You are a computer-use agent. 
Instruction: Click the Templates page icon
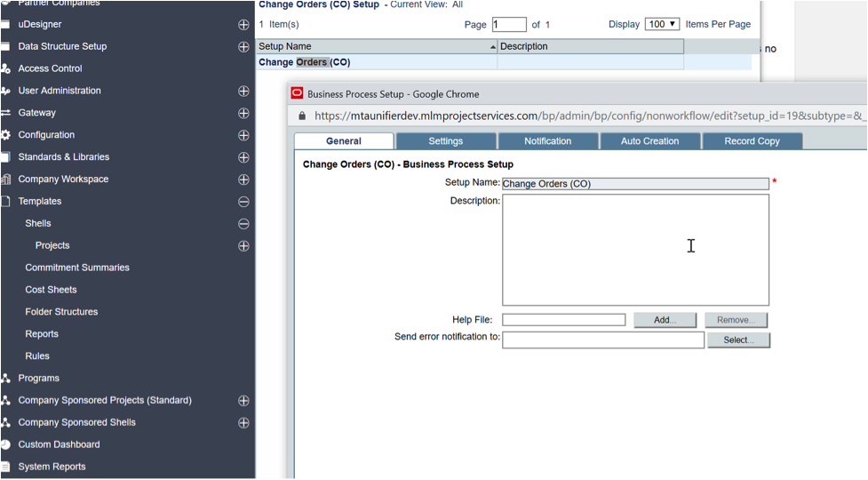point(5,202)
